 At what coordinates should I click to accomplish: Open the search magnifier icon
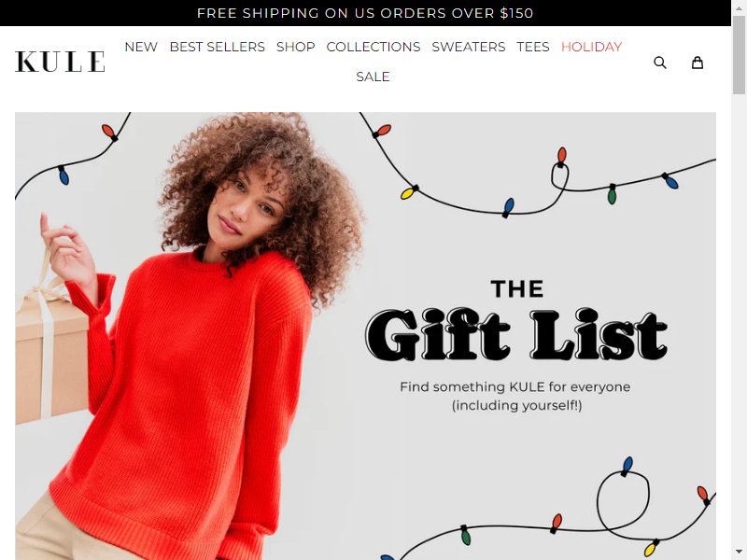point(660,63)
